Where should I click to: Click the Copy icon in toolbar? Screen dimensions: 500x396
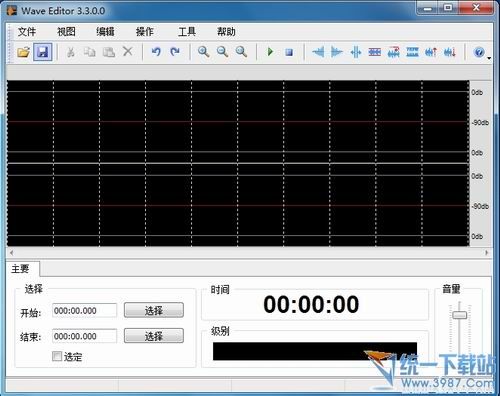tap(89, 52)
